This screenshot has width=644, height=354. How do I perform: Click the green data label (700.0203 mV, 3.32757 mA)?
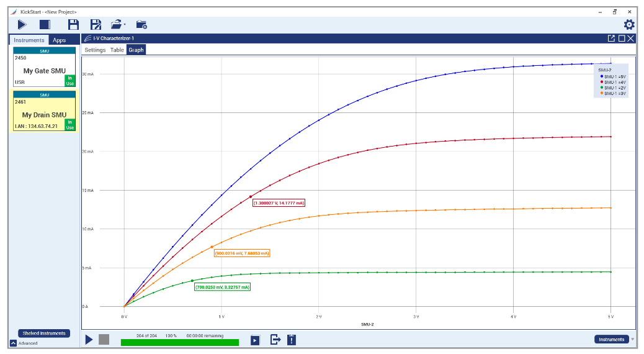222,287
